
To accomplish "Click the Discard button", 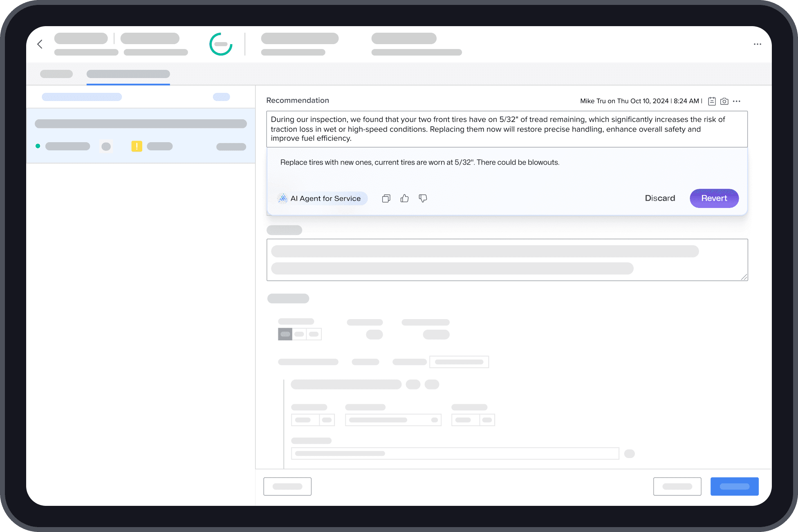I will coord(660,198).
